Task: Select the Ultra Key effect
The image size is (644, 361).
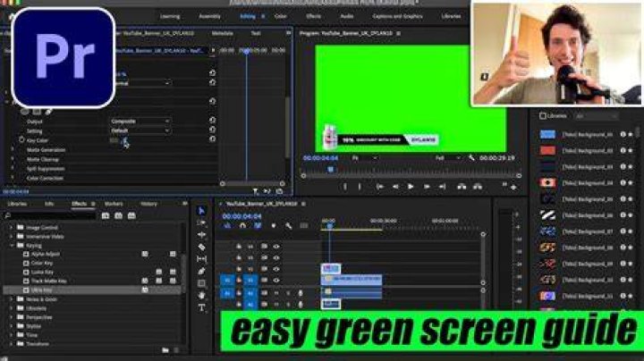Action: coord(42,290)
